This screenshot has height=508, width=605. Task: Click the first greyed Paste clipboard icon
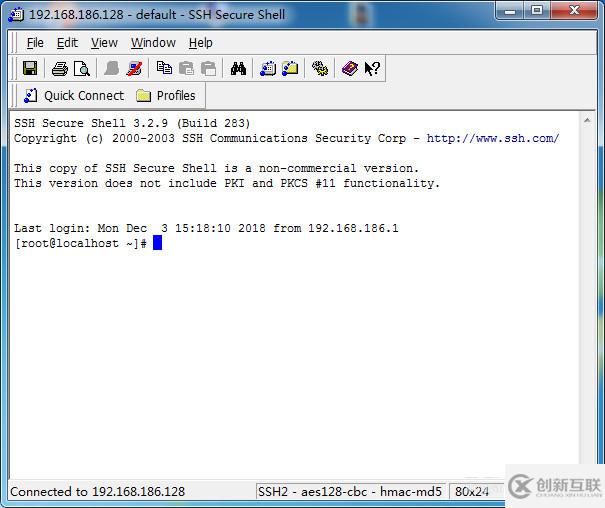coord(186,69)
